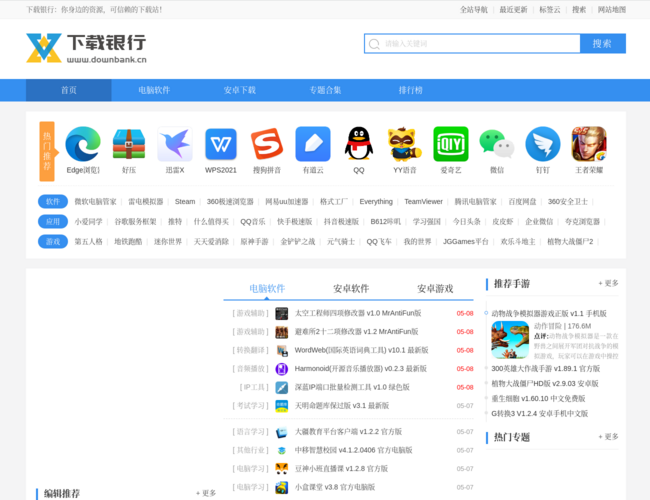Image resolution: width=650 pixels, height=500 pixels.
Task: Open the JGGames平台 game link
Action: coord(466,241)
